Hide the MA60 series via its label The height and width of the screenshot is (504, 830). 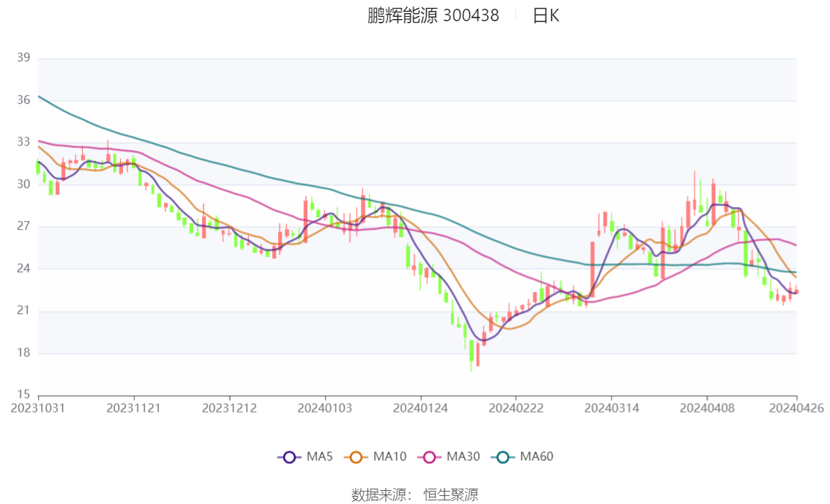point(536,457)
